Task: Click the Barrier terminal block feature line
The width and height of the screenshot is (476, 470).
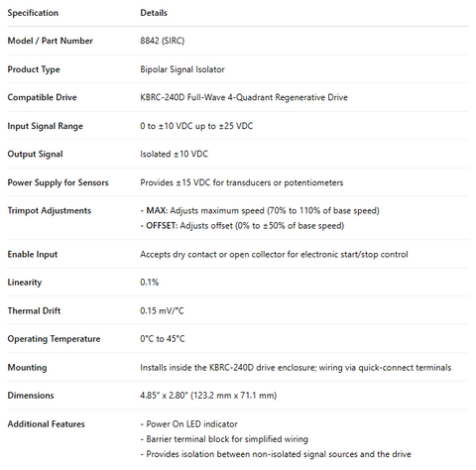Action: pos(224,439)
